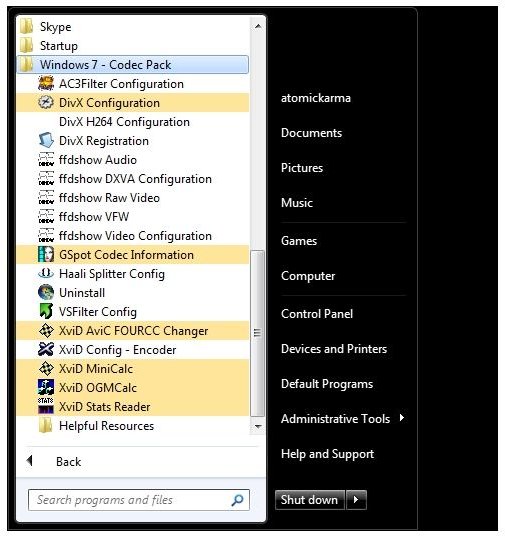Click the XviD AviC FOURCC Changer icon
This screenshot has height=536, width=505.
pos(46,331)
